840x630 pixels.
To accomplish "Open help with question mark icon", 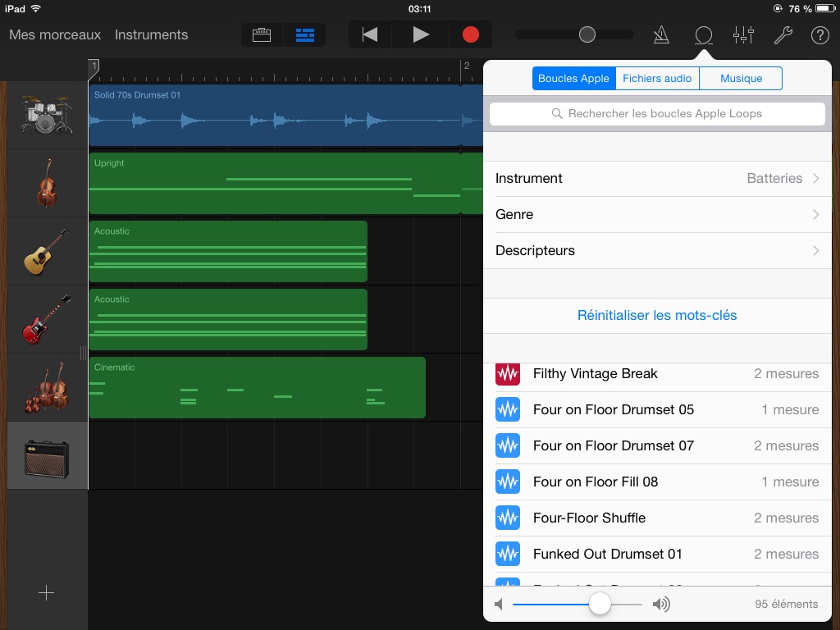I will 819,35.
